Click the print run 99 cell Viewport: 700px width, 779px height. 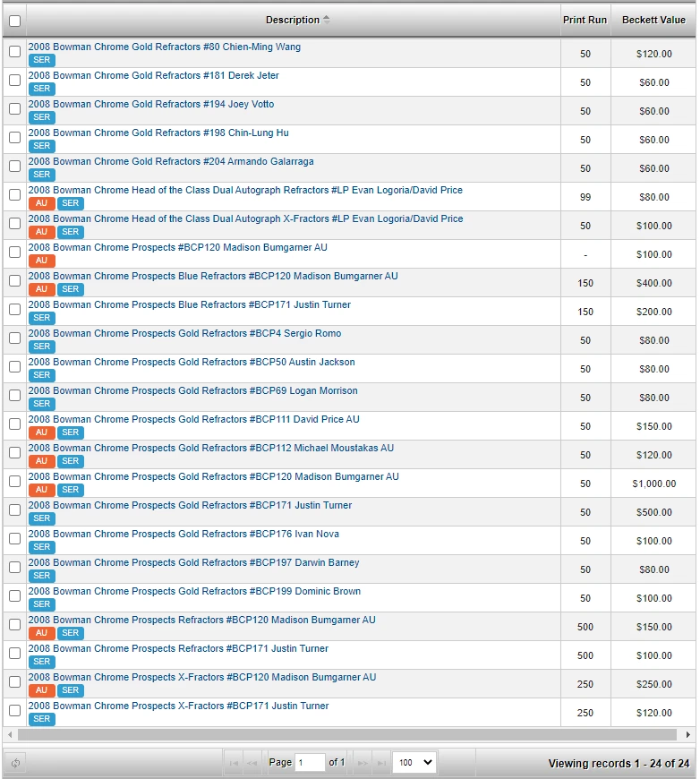coord(585,197)
